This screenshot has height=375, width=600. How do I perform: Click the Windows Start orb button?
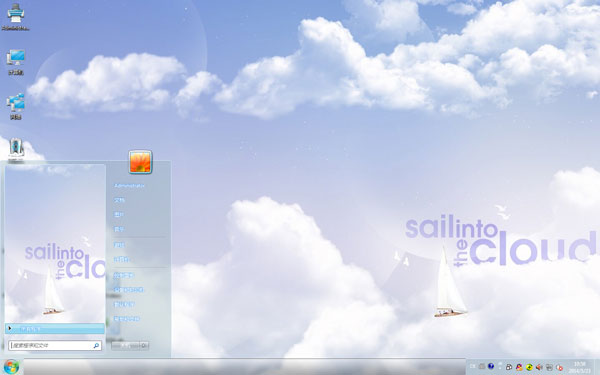click(x=11, y=367)
